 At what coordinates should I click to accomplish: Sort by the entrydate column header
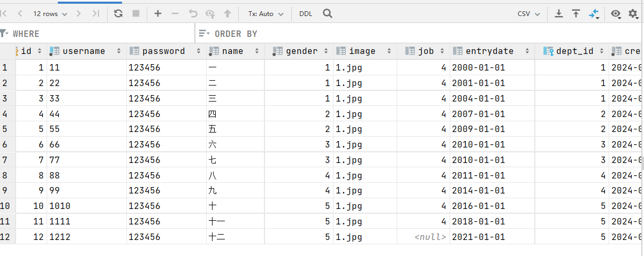[x=493, y=51]
